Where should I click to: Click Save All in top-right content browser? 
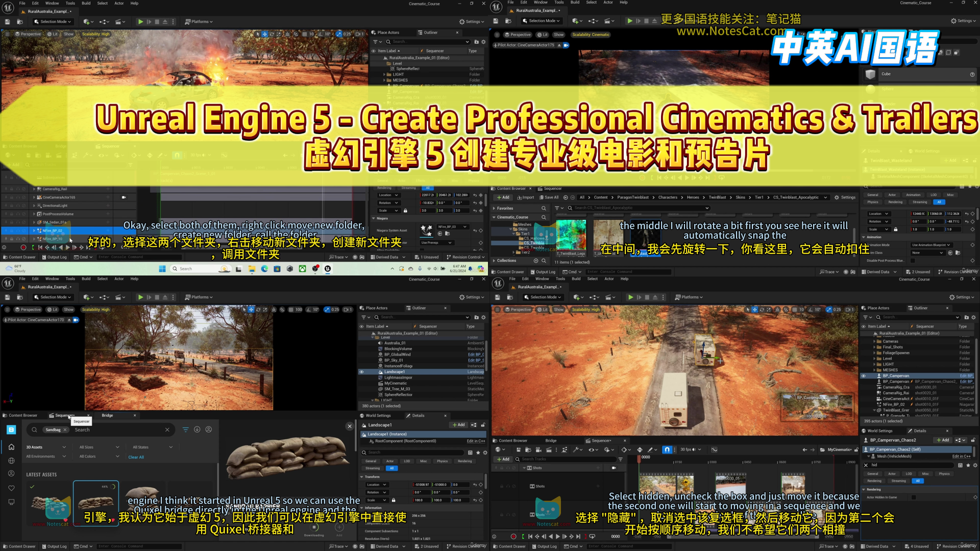click(549, 197)
